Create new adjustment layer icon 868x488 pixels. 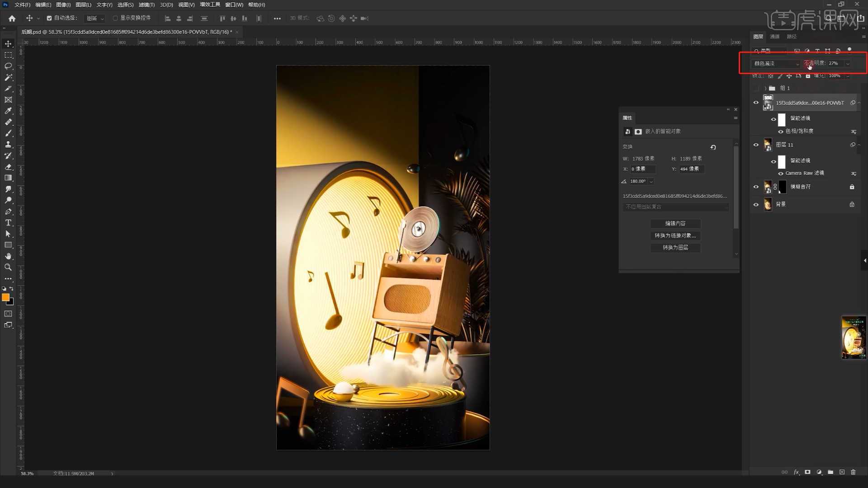[819, 472]
